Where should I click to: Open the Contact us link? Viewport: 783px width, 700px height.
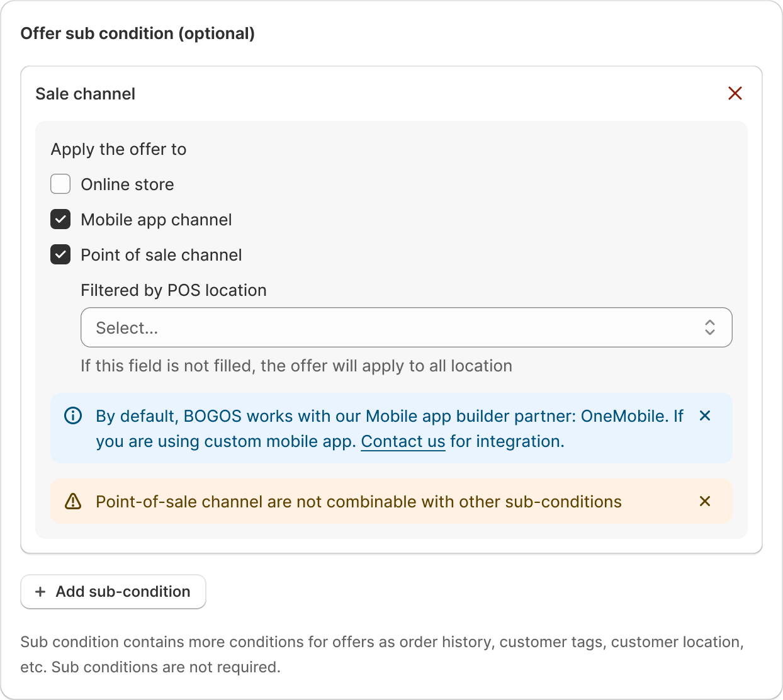[x=403, y=441]
